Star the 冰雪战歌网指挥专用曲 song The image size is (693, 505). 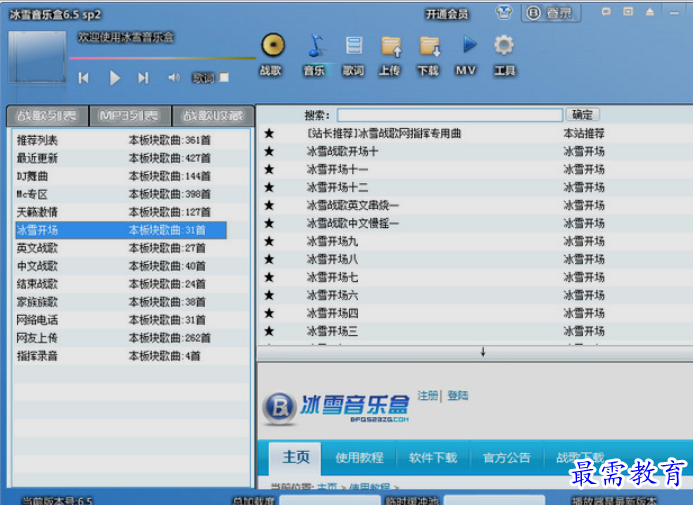click(269, 133)
